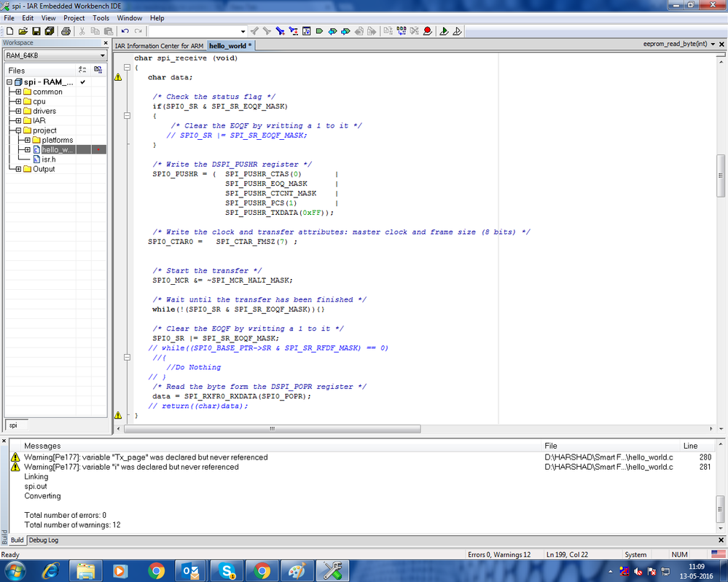
Task: Open the Windows Start menu
Action: [15, 571]
